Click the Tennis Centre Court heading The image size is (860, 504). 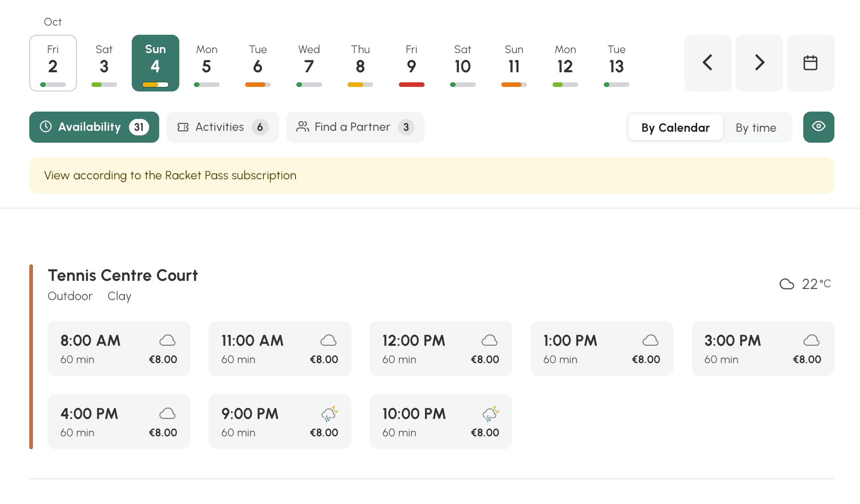tap(123, 275)
